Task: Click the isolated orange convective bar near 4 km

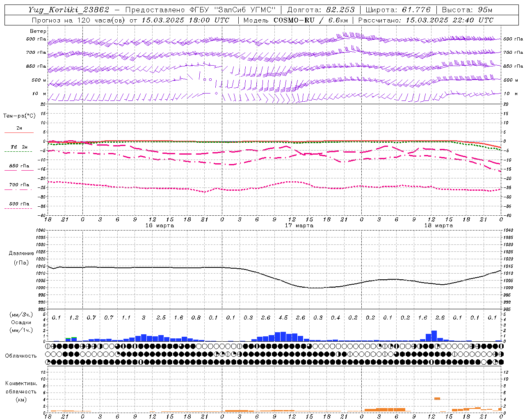Action: click(x=437, y=399)
